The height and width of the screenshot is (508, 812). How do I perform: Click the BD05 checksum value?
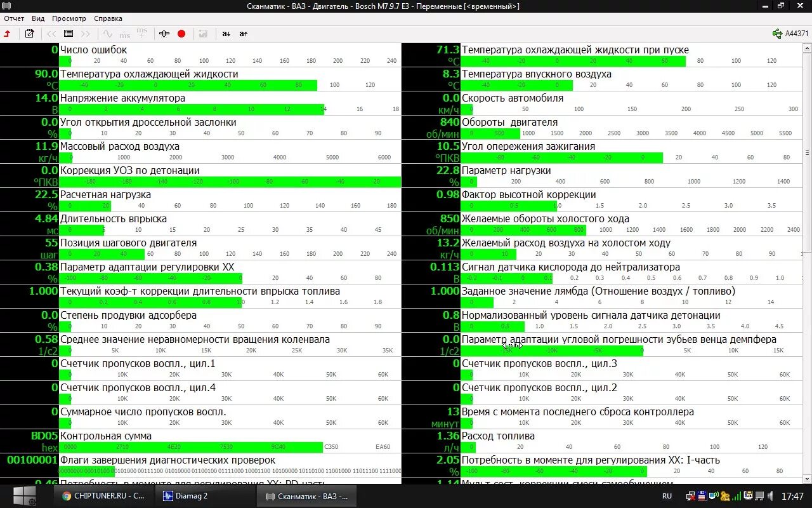pyautogui.click(x=44, y=436)
